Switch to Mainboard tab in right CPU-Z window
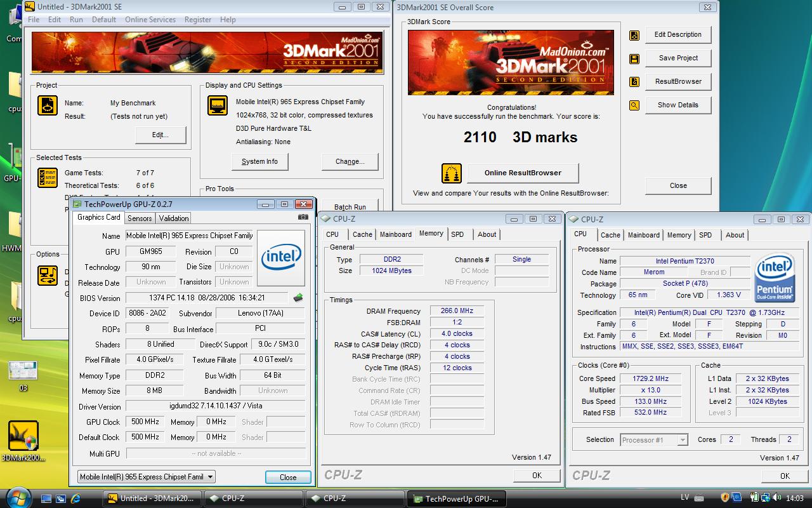 (644, 235)
